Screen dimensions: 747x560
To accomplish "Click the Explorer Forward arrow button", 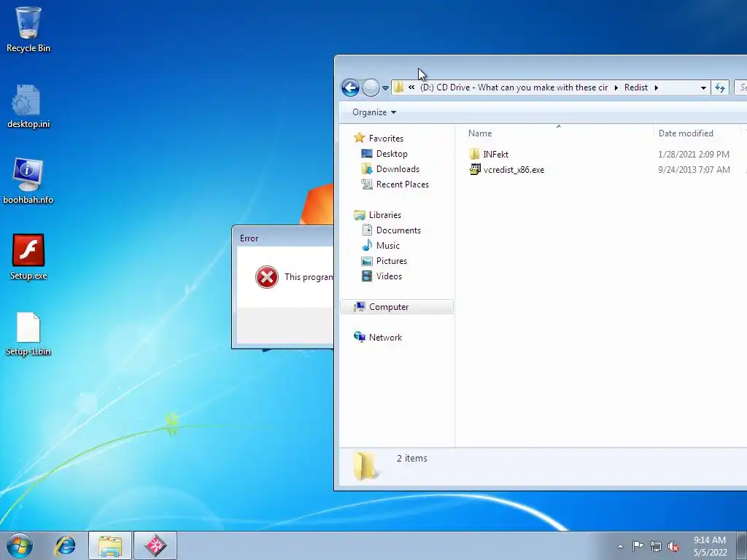I will point(371,87).
